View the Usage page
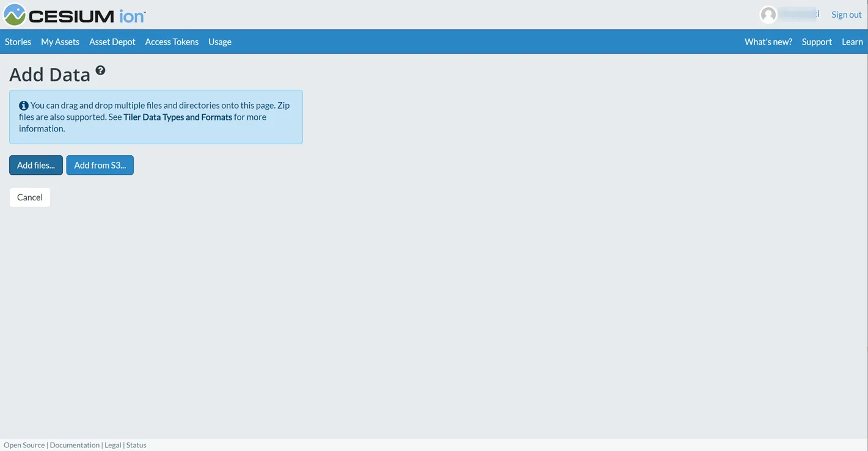This screenshot has height=451, width=868. pos(219,42)
